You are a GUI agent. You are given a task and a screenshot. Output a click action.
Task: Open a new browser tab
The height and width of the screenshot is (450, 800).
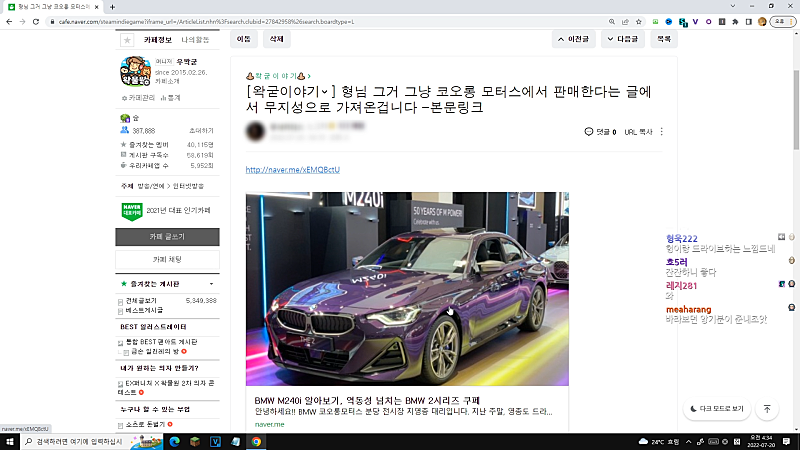tap(112, 7)
